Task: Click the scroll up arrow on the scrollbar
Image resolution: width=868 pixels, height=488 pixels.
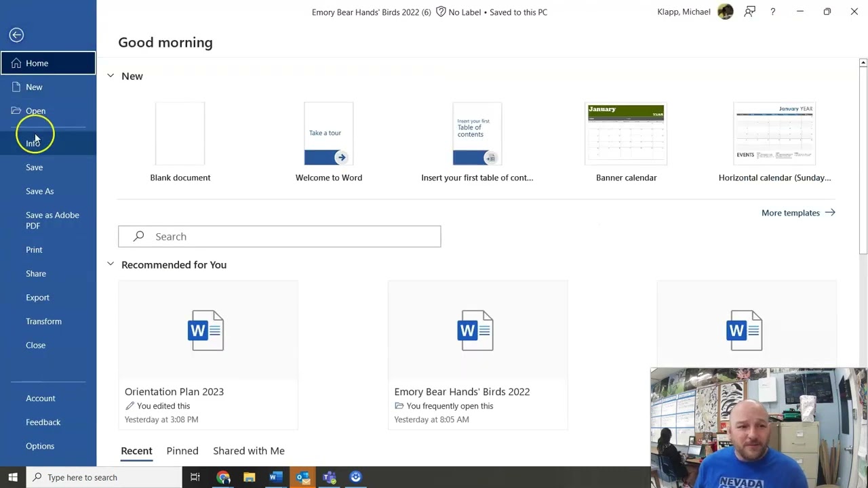Action: coord(863,63)
